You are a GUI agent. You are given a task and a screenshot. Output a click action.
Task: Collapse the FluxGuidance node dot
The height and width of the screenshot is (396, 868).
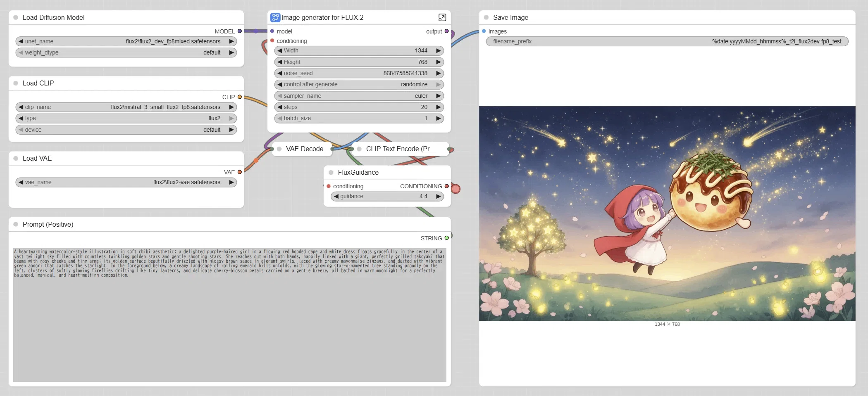[x=331, y=173]
